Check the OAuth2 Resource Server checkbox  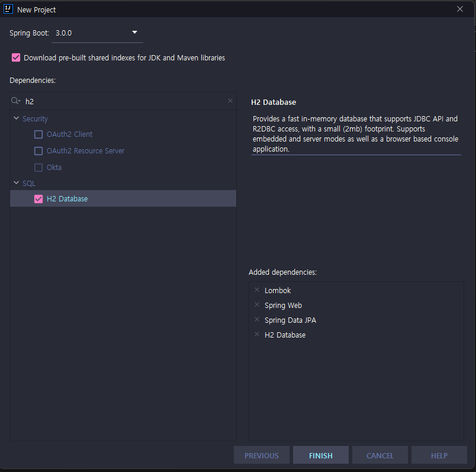click(x=38, y=151)
